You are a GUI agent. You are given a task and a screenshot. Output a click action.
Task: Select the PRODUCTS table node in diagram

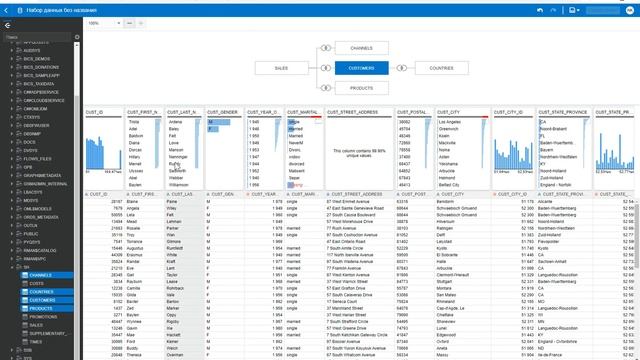click(362, 88)
